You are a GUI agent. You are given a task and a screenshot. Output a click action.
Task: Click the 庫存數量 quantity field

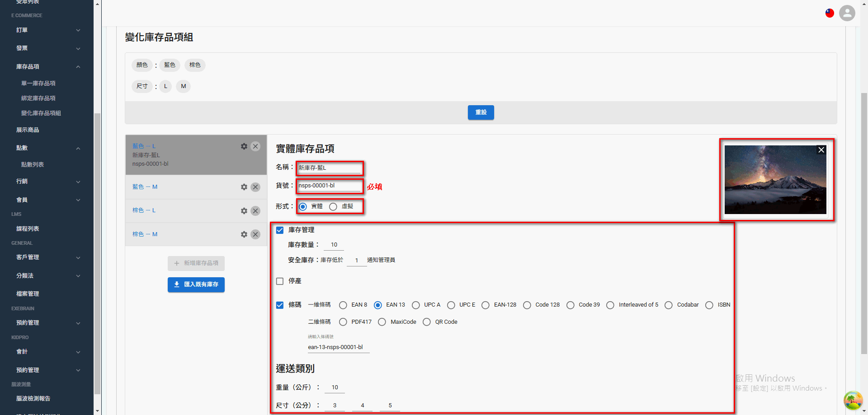334,245
